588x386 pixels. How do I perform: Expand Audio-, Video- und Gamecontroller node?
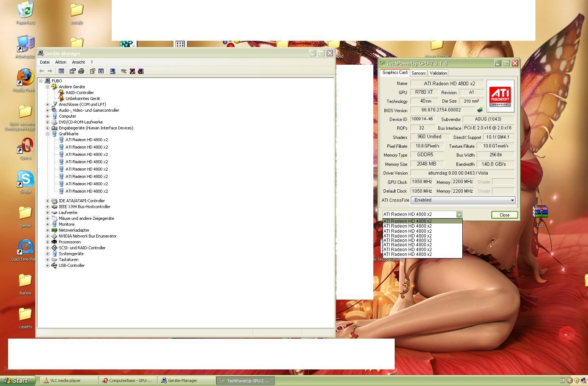[x=48, y=110]
